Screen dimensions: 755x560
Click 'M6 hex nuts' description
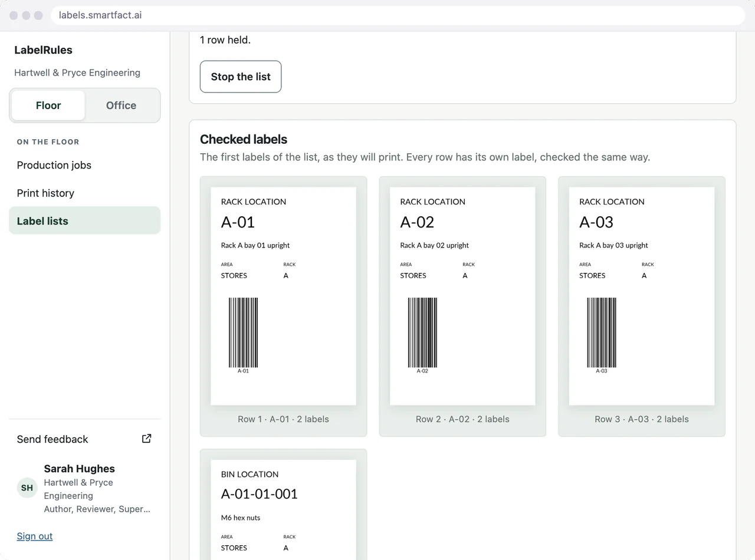click(241, 518)
